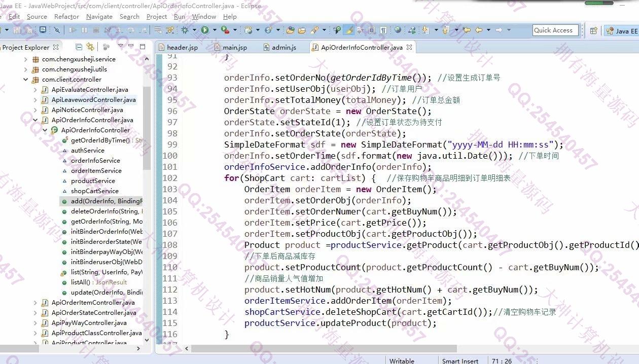Minimize the Project Explorer panel
The image size is (639, 364).
(132, 47)
